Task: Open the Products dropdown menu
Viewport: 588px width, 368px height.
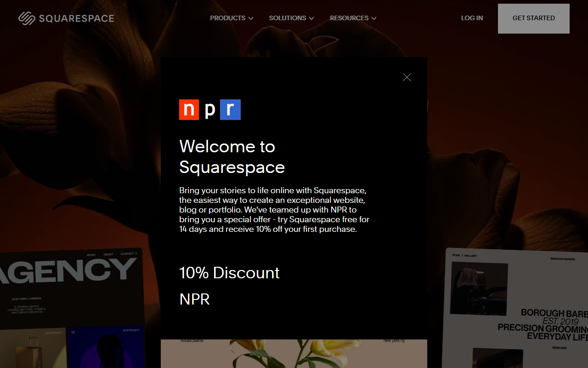Action: 232,18
